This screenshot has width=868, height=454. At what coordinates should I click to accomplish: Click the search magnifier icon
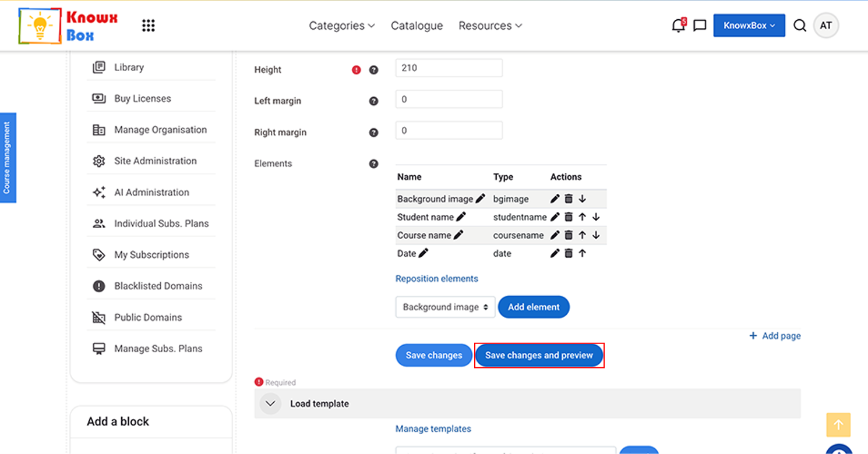click(x=800, y=26)
